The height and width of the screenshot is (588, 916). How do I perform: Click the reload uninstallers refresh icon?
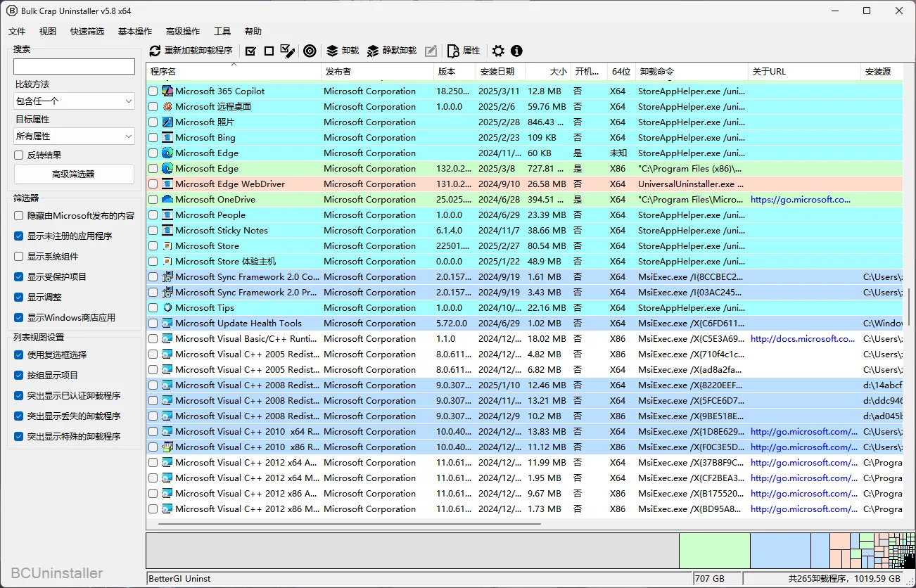click(x=155, y=51)
